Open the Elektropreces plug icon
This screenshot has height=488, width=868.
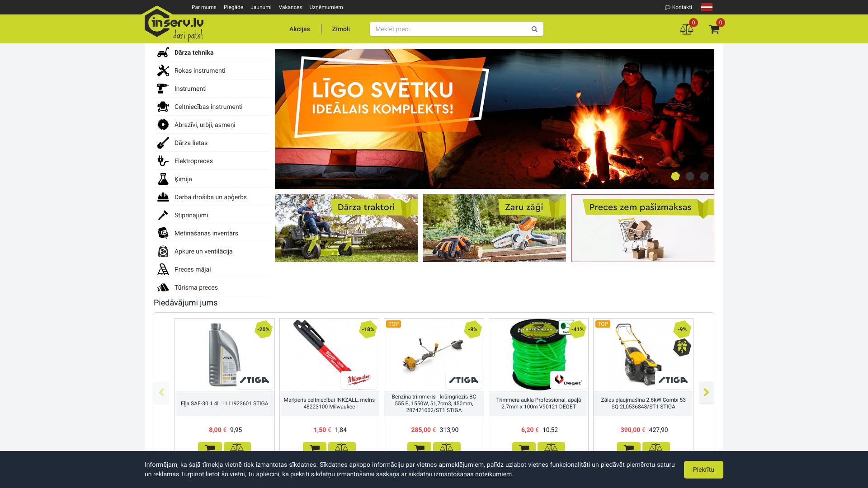(x=162, y=160)
